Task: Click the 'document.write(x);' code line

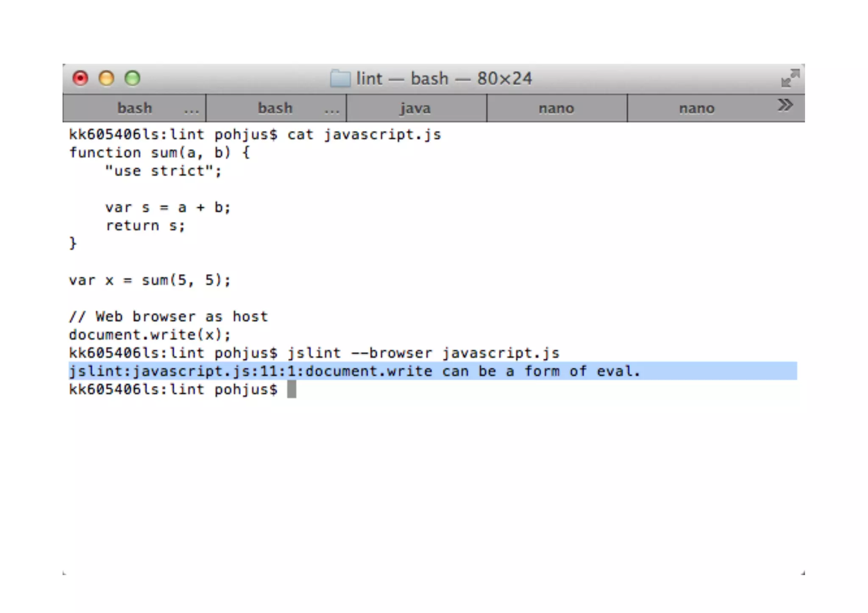Action: (x=150, y=335)
